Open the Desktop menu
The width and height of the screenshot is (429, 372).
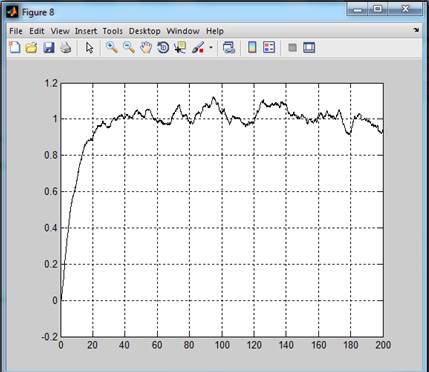145,31
